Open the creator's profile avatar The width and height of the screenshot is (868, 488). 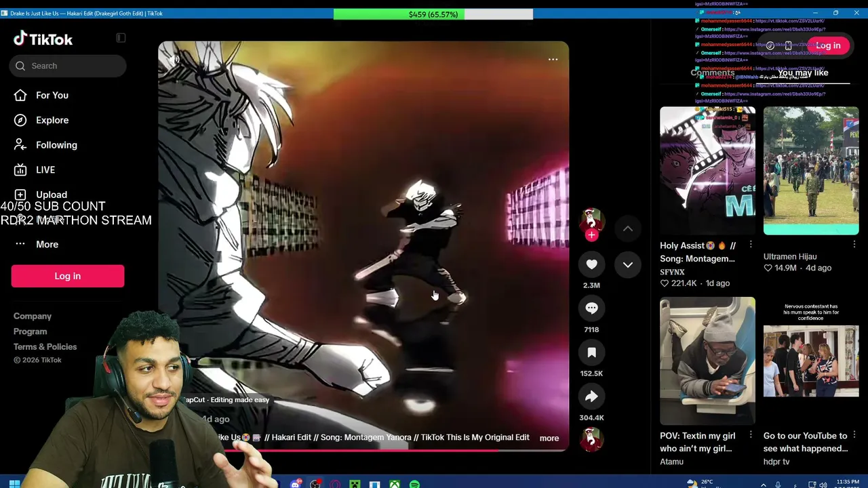point(591,219)
